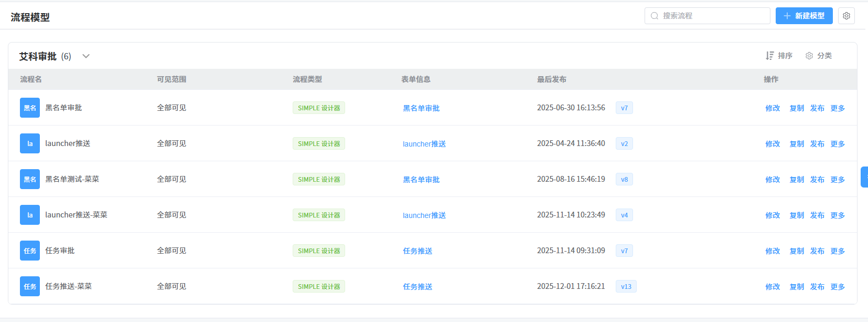Viewport: 868px width, 322px height.
Task: Click the 最后发布 column header
Action: [x=552, y=79]
